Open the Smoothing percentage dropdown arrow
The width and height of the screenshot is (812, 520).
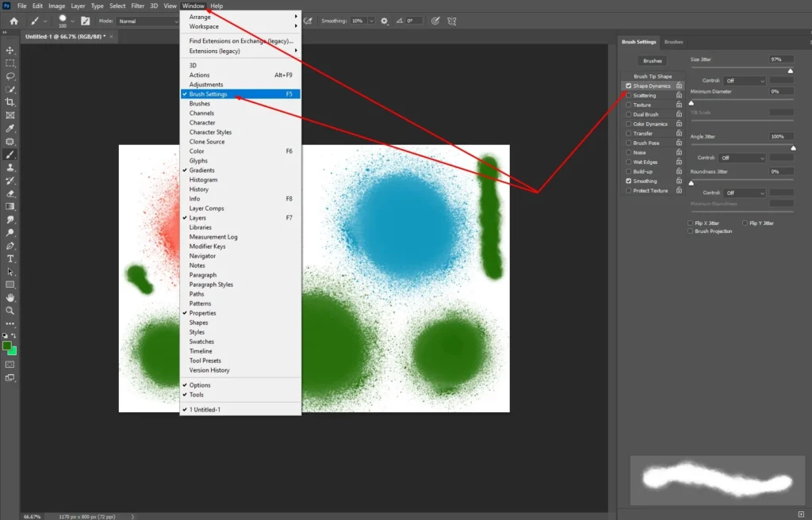(371, 21)
